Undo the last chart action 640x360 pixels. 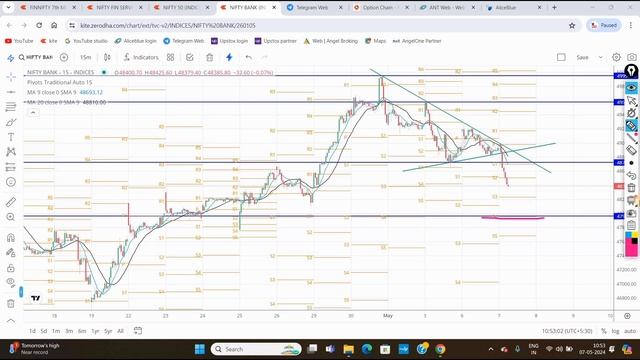click(249, 57)
